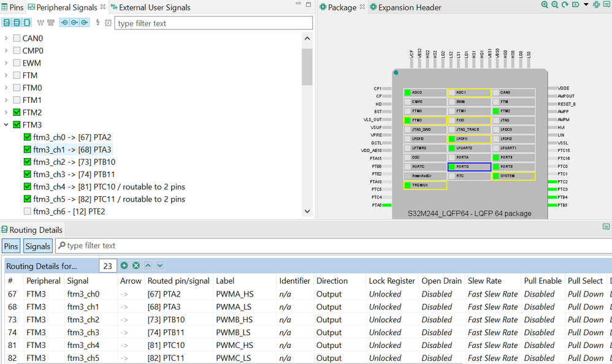Select the PORTD block on the chip
Screen dimensions: 612x364
click(469, 167)
